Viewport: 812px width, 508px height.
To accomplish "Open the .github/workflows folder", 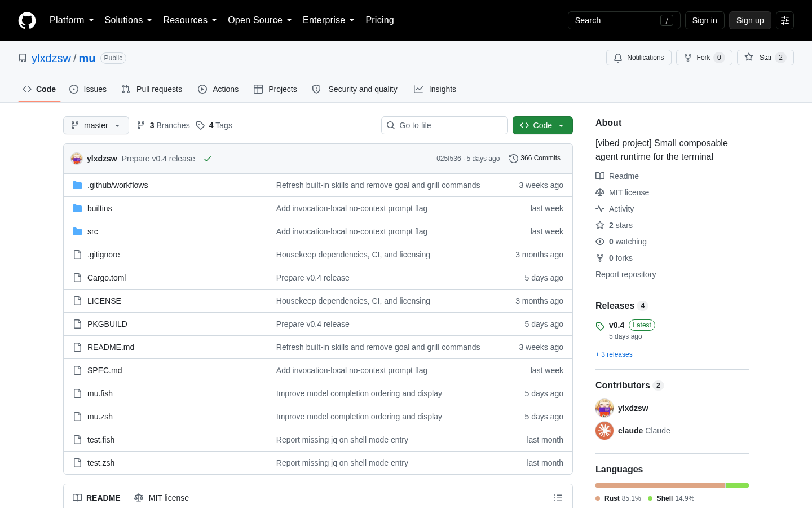I will pyautogui.click(x=117, y=185).
